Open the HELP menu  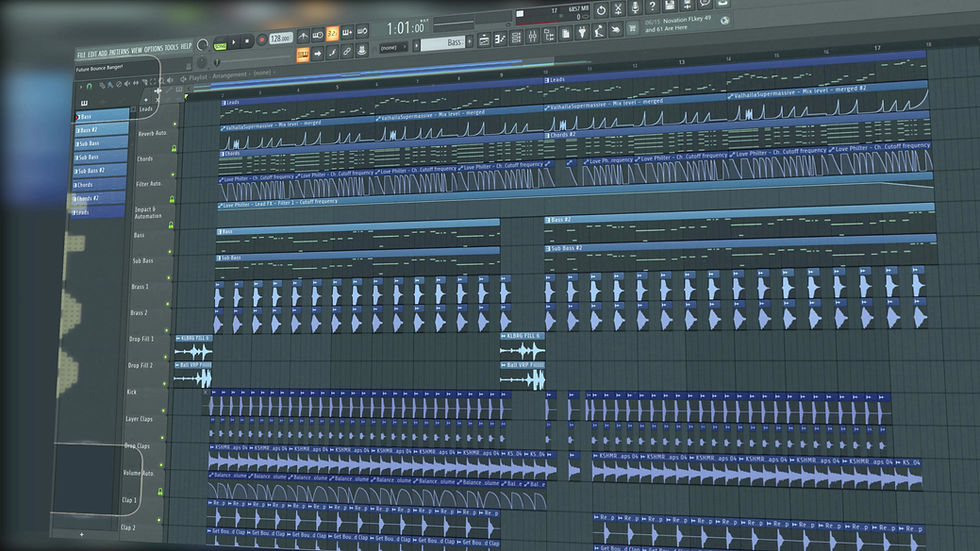pos(186,46)
